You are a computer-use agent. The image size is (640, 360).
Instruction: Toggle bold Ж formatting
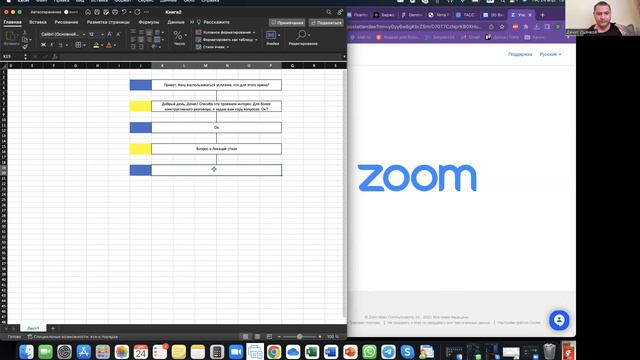coord(43,45)
